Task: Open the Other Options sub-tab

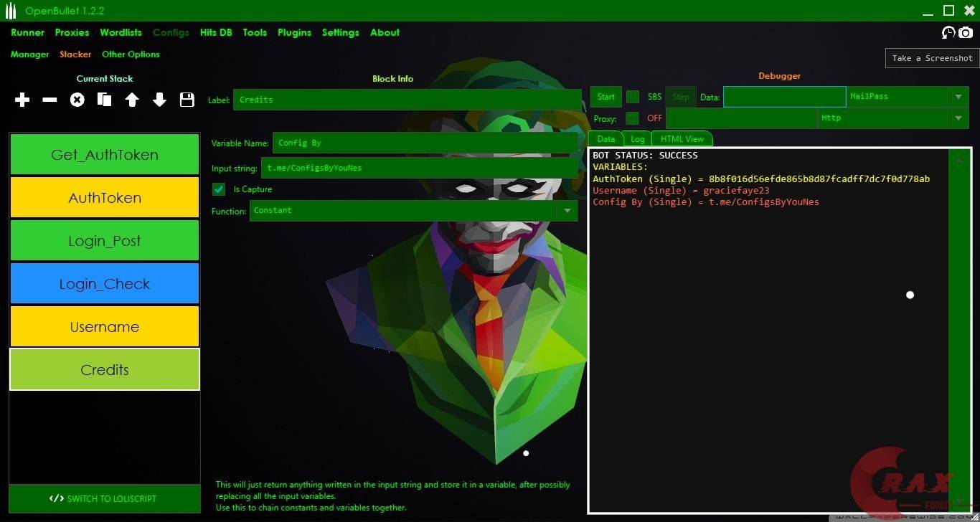Action: click(131, 54)
